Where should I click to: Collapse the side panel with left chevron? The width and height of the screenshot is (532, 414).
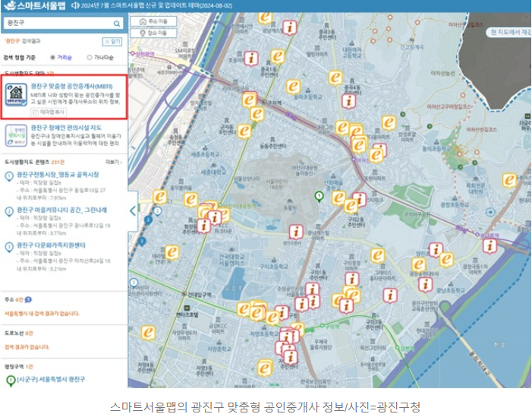(x=133, y=211)
